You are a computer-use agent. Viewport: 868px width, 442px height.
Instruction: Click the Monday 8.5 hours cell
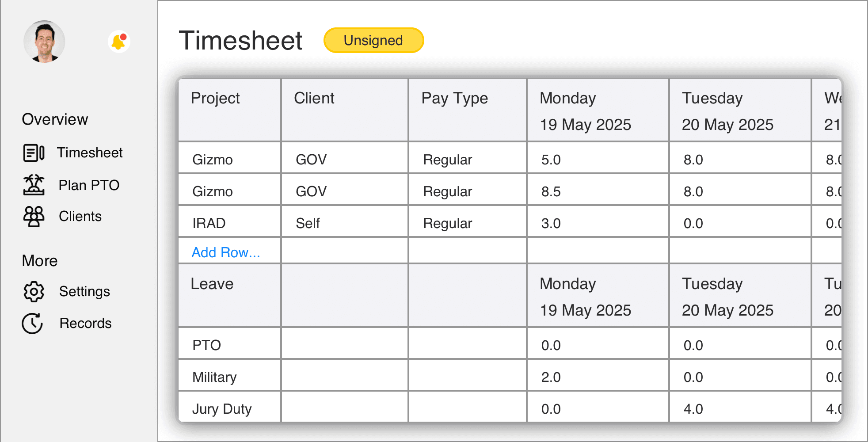pyautogui.click(x=597, y=191)
